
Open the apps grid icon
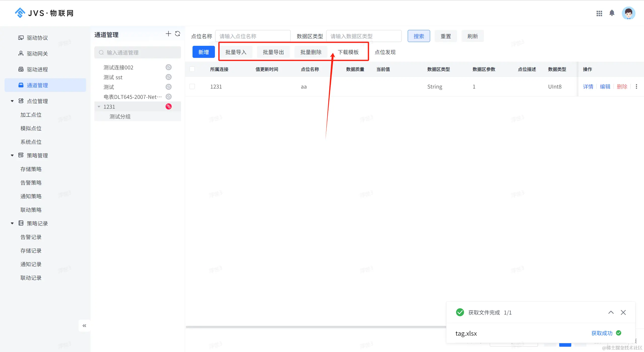pos(599,13)
